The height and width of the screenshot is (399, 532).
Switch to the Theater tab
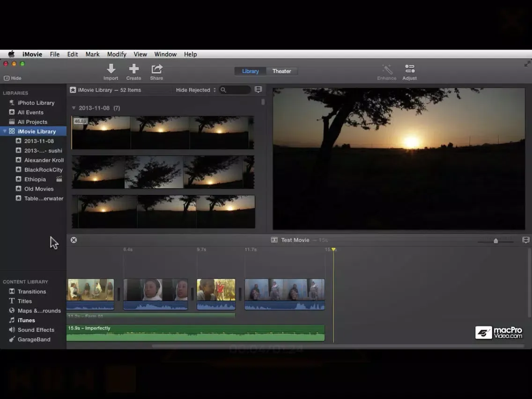click(281, 71)
